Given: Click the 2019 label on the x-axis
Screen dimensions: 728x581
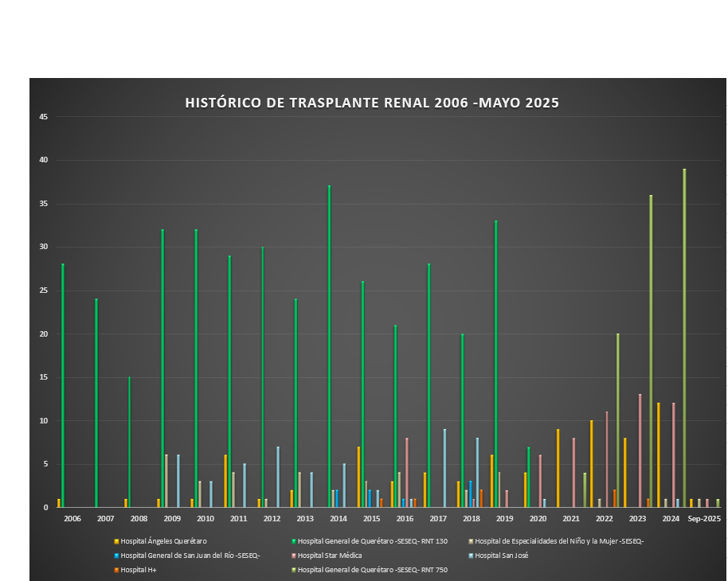Looking at the screenshot, I should [x=503, y=519].
